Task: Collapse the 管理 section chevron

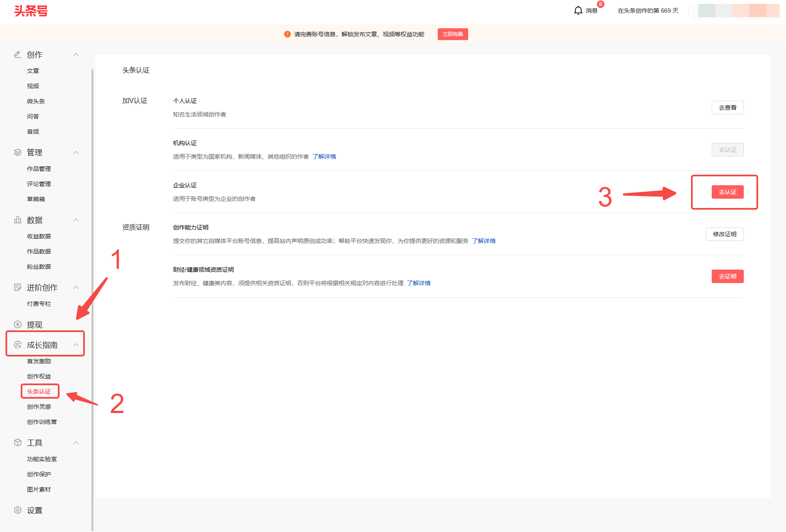Action: click(x=76, y=152)
